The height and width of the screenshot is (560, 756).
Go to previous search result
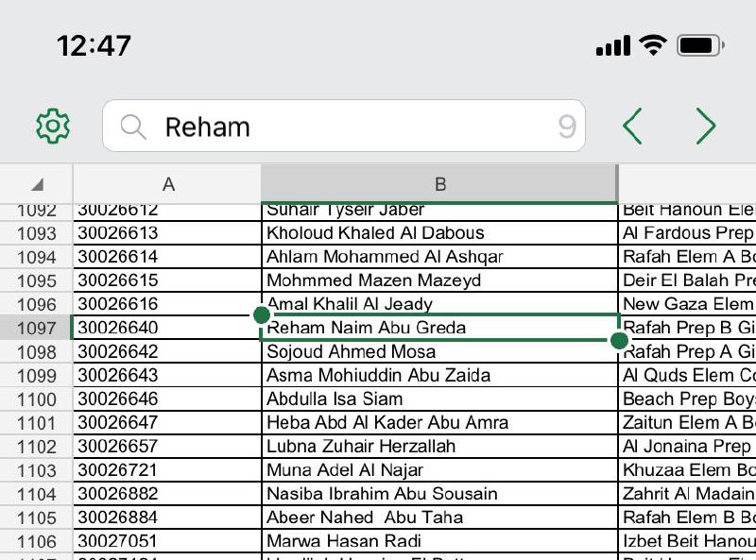coord(633,126)
